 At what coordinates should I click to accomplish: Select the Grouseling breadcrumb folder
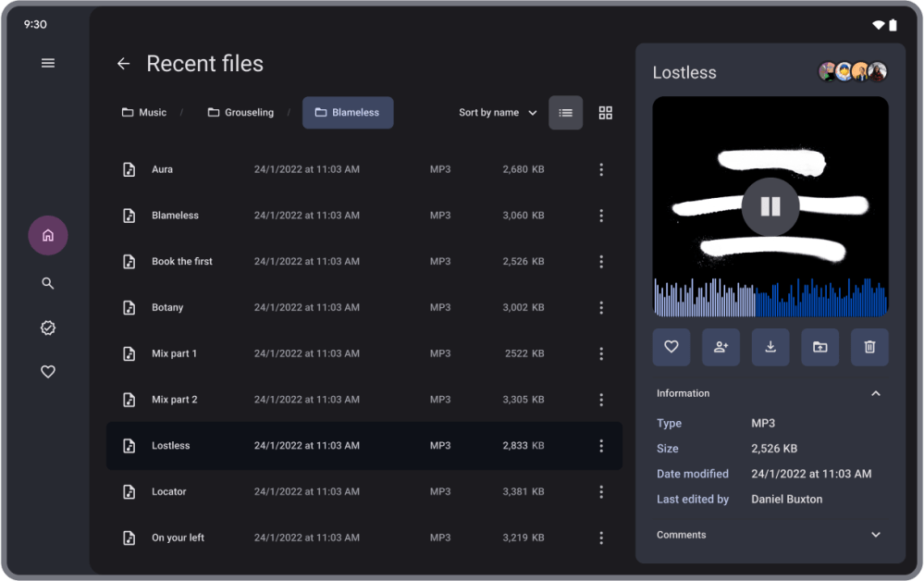coord(240,113)
